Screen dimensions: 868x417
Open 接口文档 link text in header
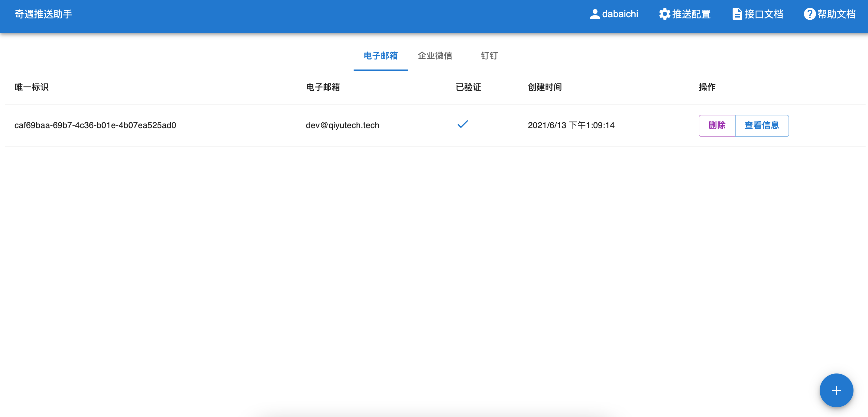pos(763,14)
